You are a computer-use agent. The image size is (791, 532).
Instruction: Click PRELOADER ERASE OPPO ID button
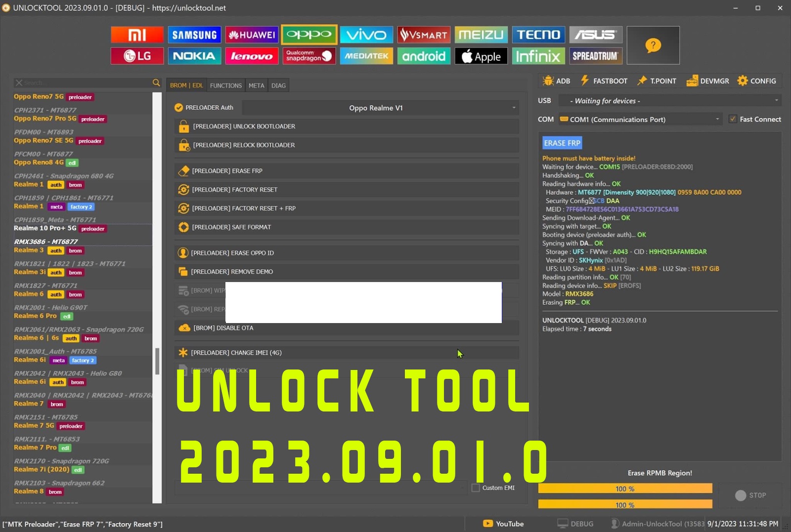tap(347, 253)
